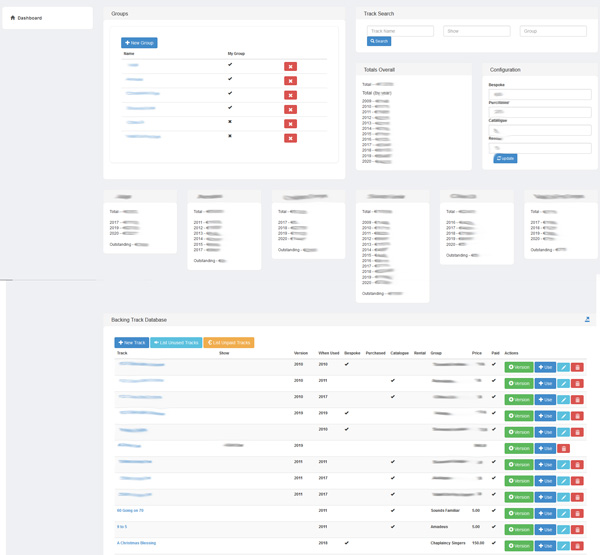
Task: Click the Rental configuration input
Action: pyautogui.click(x=540, y=148)
